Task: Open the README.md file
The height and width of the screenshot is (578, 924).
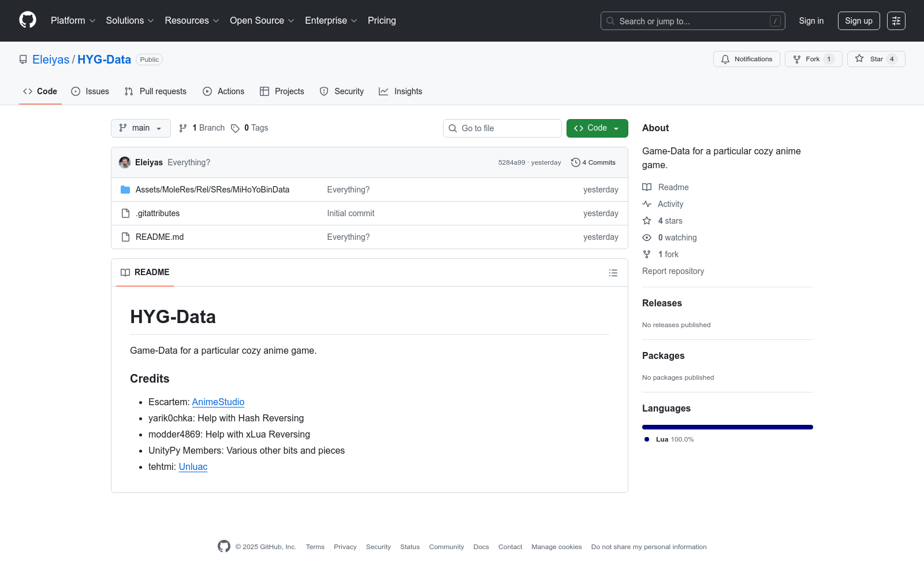Action: tap(159, 237)
